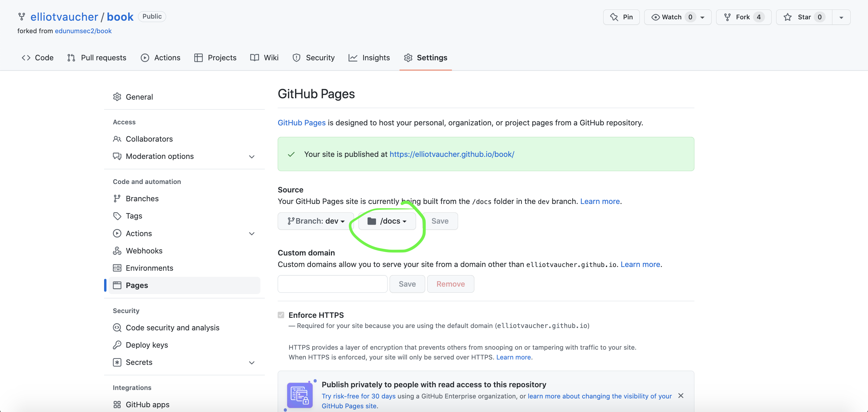Image resolution: width=868 pixels, height=412 pixels.
Task: Open the published site URL
Action: (x=452, y=154)
